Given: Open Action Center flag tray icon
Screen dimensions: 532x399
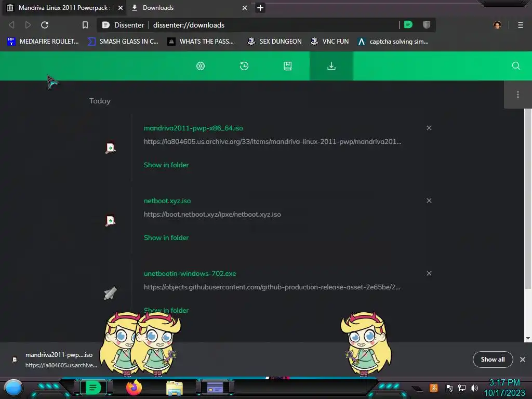Looking at the screenshot, I should pyautogui.click(x=449, y=388).
